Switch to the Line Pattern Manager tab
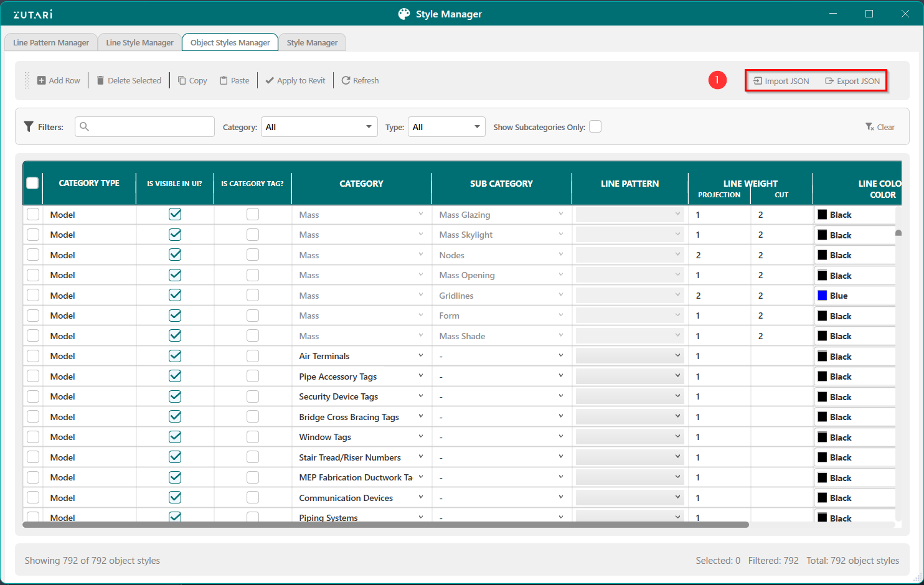The width and height of the screenshot is (924, 585). (51, 42)
